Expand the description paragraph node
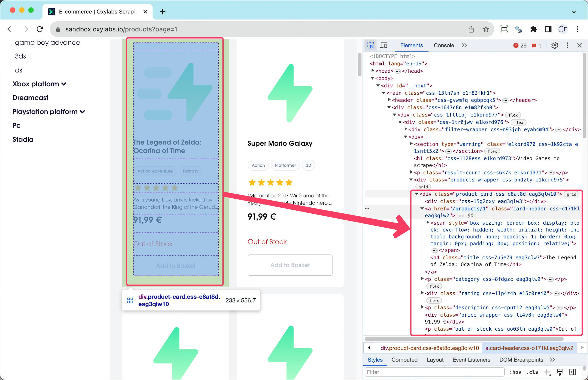588x380 pixels. 422,307
